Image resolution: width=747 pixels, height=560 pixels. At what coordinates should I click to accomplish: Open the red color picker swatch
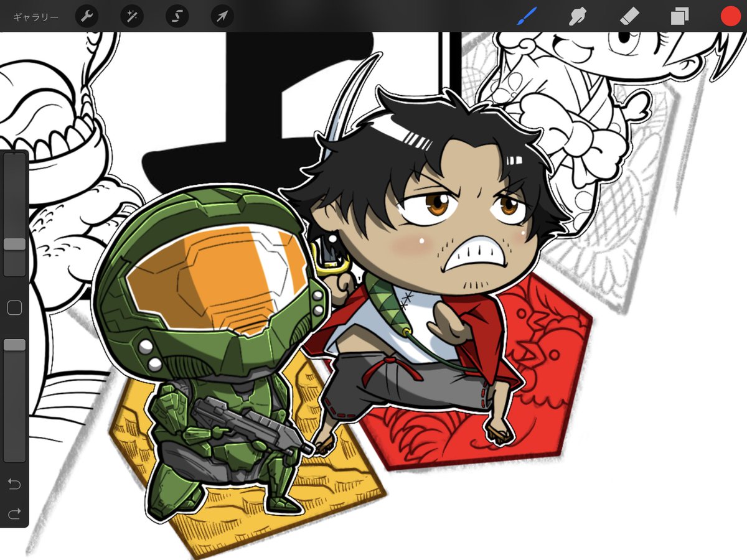[x=730, y=16]
